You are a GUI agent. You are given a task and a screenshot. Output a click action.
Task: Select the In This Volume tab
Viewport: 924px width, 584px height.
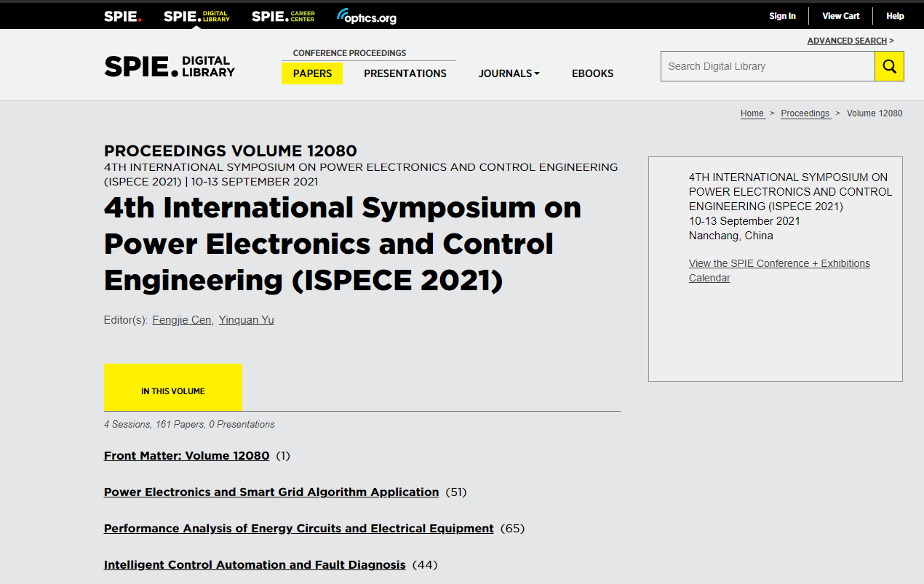[x=173, y=387]
